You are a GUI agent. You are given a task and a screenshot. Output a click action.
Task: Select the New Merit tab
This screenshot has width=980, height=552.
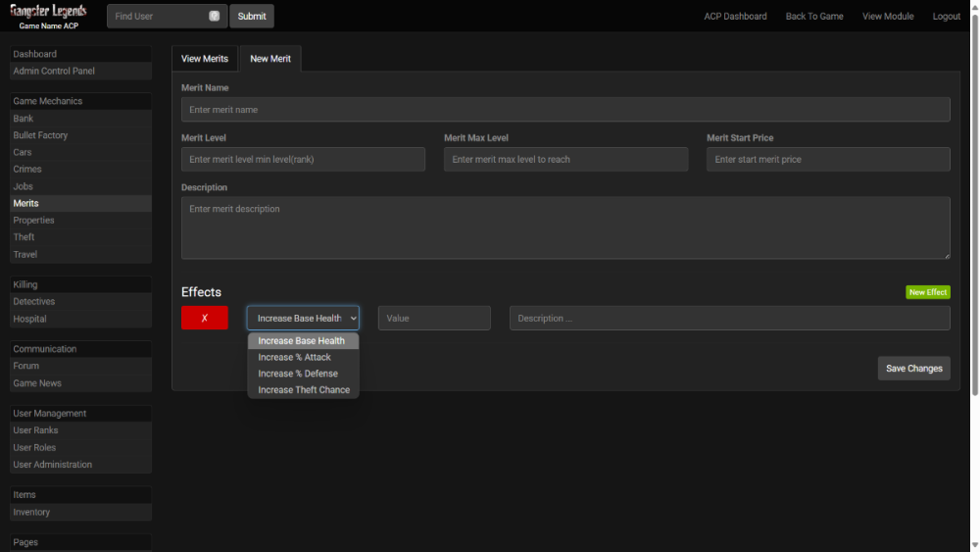(x=270, y=59)
